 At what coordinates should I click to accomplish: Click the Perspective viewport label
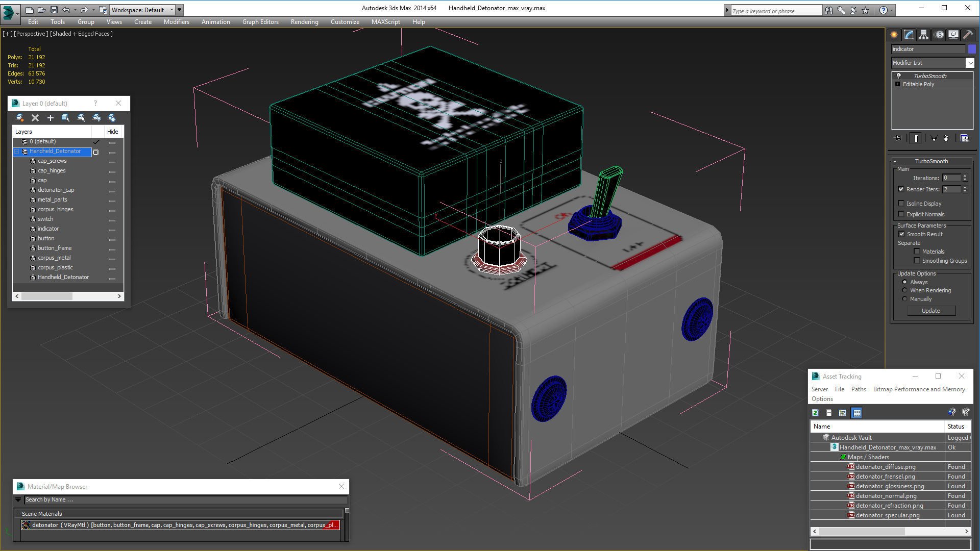click(x=31, y=34)
